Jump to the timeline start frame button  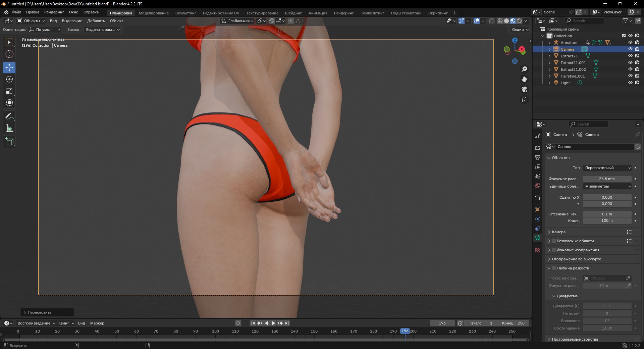pyautogui.click(x=253, y=323)
